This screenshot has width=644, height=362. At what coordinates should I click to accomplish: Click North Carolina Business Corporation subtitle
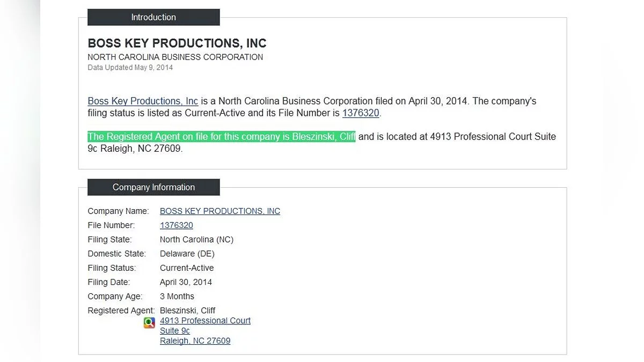(x=175, y=57)
